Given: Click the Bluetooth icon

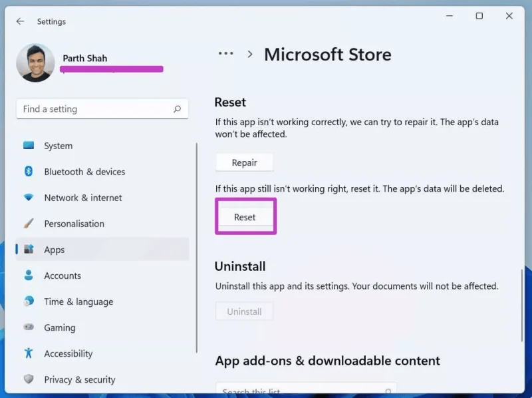Looking at the screenshot, I should [29, 171].
